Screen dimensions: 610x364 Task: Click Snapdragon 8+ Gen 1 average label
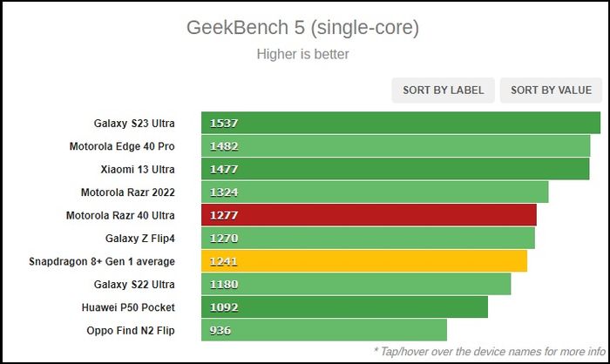pyautogui.click(x=102, y=261)
